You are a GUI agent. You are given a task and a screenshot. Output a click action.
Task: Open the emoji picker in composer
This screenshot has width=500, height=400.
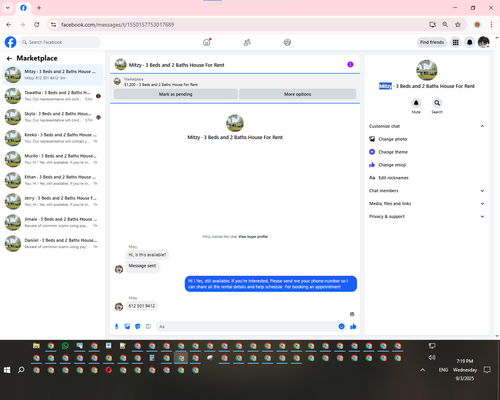pos(341,326)
